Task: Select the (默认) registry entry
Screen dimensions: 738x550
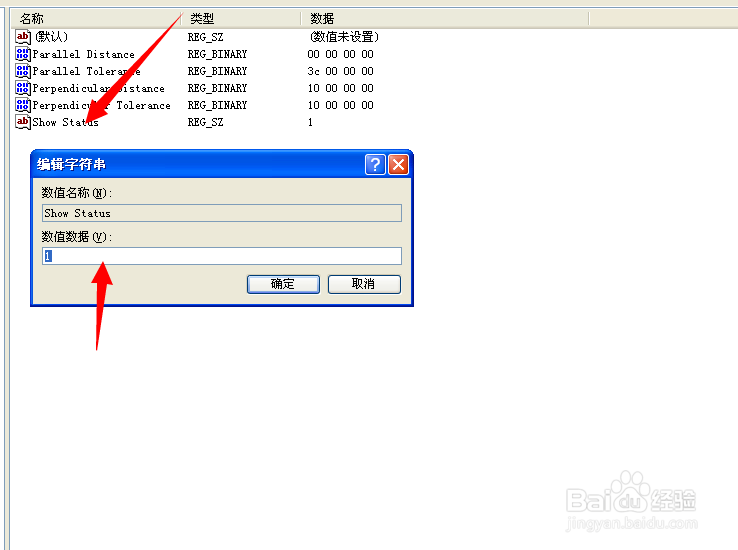Action: 51,37
